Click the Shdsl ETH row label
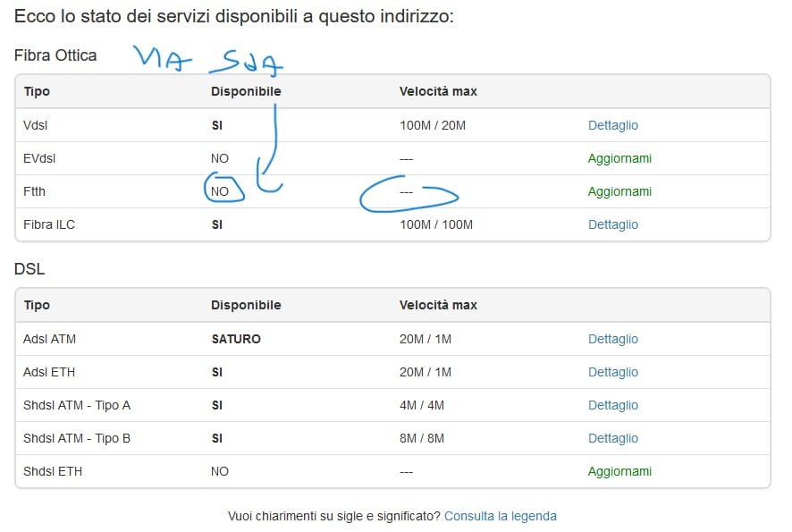792x532 pixels. tap(53, 471)
